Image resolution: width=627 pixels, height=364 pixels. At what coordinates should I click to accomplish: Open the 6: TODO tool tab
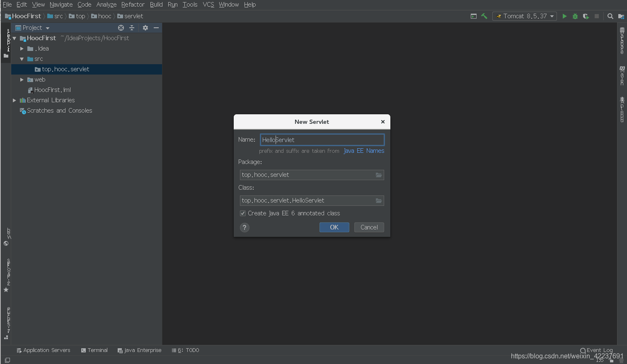[186, 350]
